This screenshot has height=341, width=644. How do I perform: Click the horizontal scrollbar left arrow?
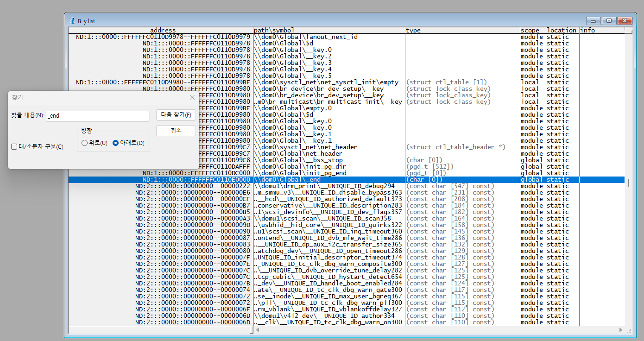click(x=257, y=330)
